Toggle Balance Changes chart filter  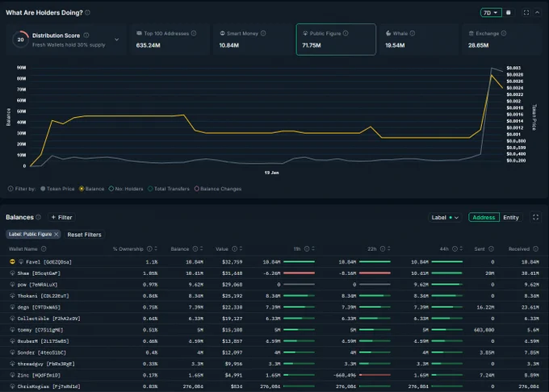(218, 189)
